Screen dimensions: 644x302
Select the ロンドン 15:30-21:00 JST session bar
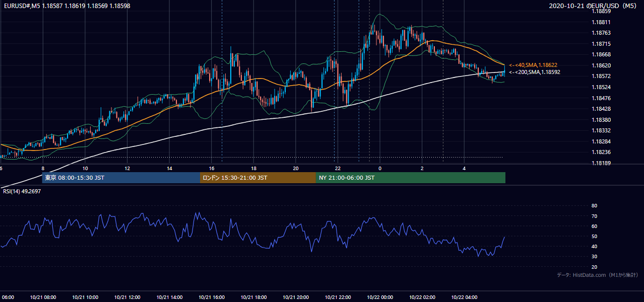(x=258, y=178)
